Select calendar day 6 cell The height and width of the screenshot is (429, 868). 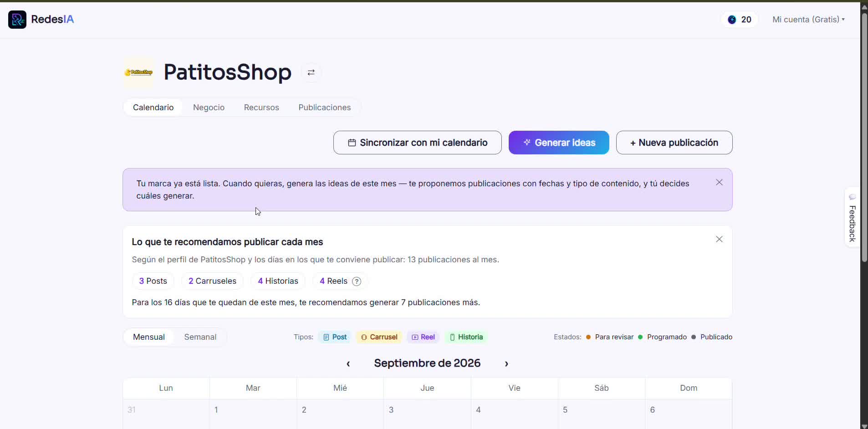coord(689,414)
